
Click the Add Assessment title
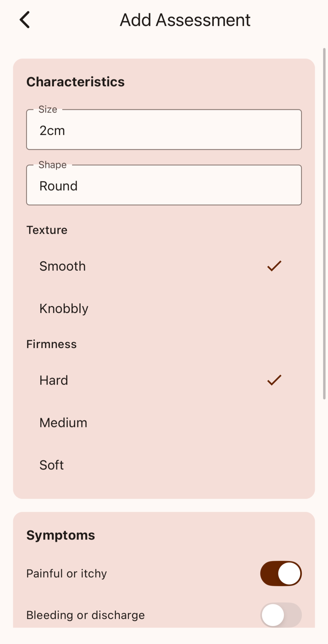click(x=185, y=20)
